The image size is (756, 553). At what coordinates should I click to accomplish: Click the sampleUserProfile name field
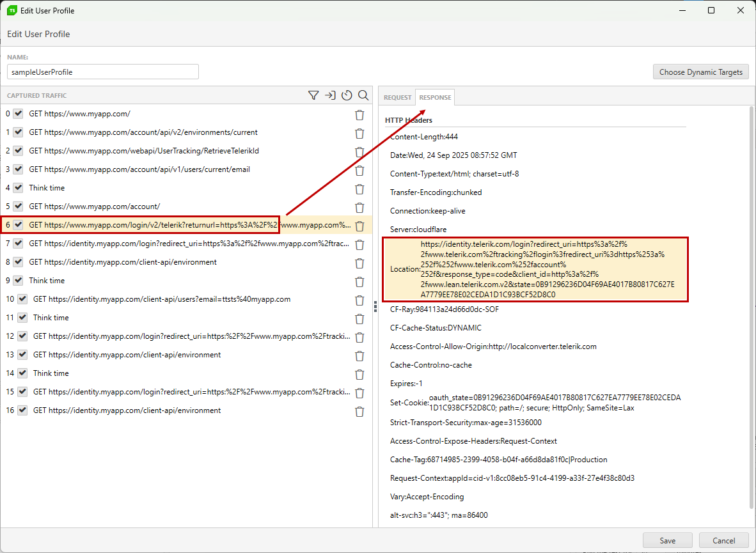(x=103, y=72)
